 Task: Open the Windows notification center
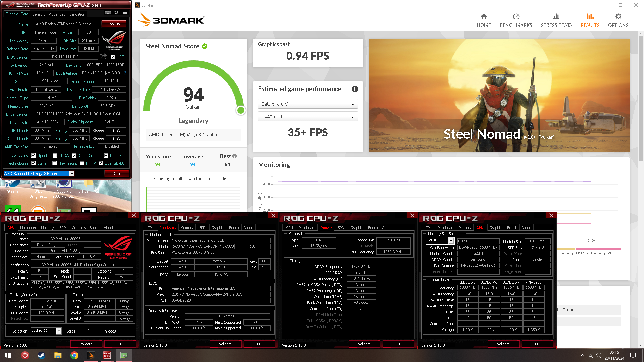click(633, 355)
